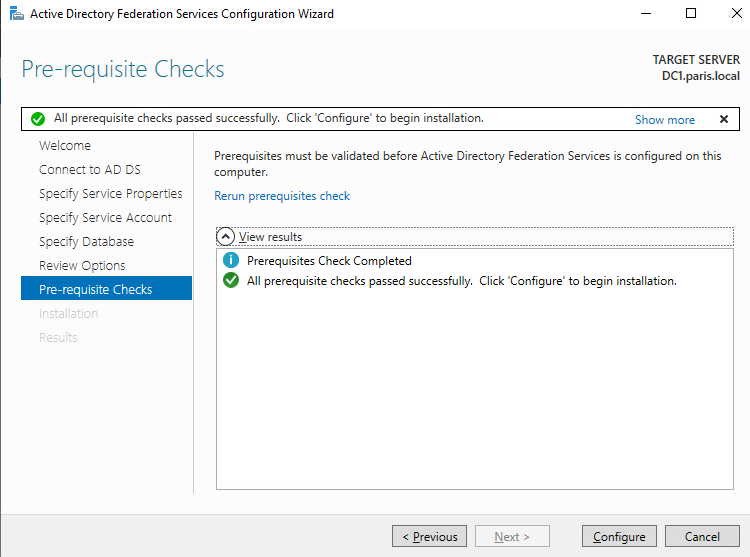Image resolution: width=750 pixels, height=557 pixels.
Task: Go to Welcome step
Action: click(x=65, y=145)
